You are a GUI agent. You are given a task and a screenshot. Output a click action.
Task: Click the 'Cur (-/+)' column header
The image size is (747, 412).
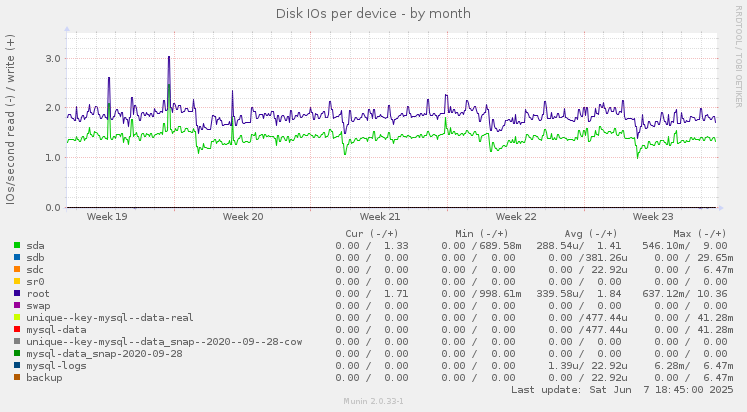[372, 233]
